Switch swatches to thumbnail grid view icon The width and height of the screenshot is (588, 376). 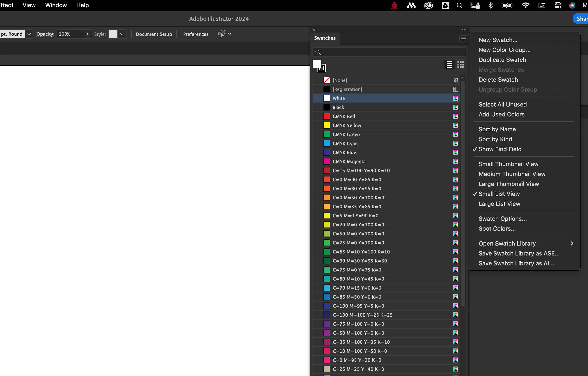[460, 65]
